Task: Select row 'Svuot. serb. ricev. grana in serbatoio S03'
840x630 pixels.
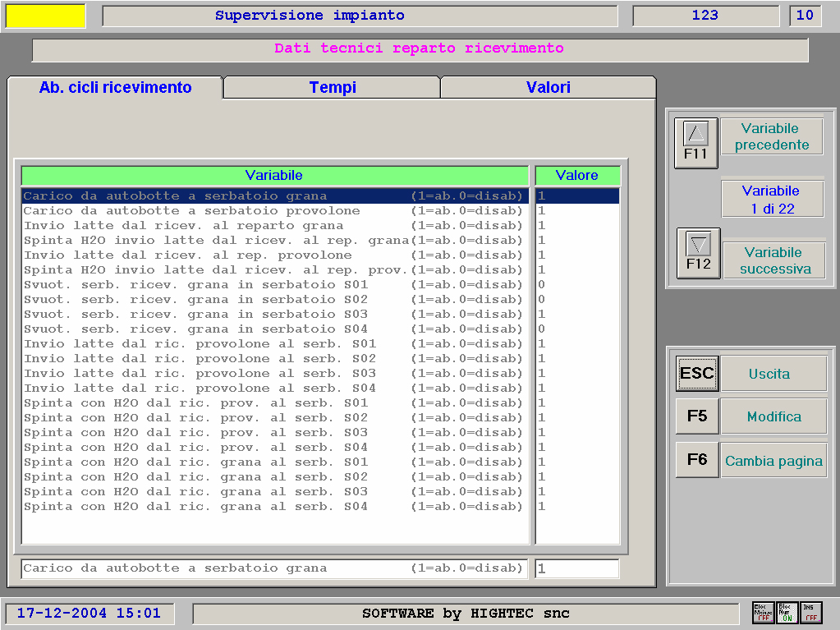Action: pyautogui.click(x=275, y=315)
